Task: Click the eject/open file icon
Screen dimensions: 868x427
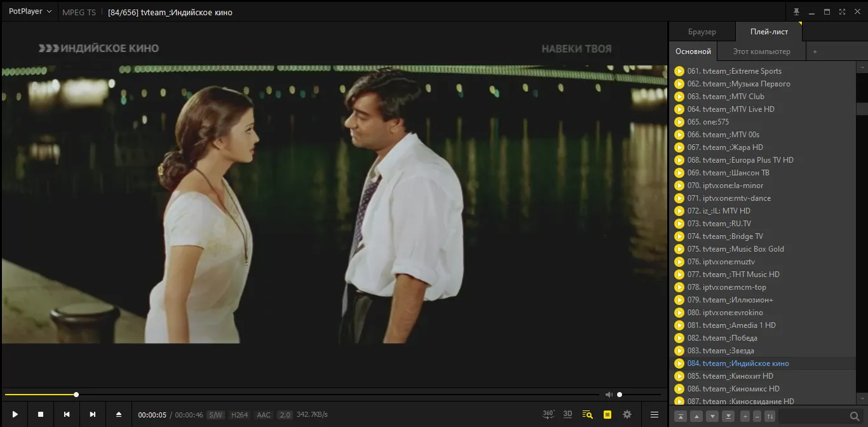Action: (119, 414)
